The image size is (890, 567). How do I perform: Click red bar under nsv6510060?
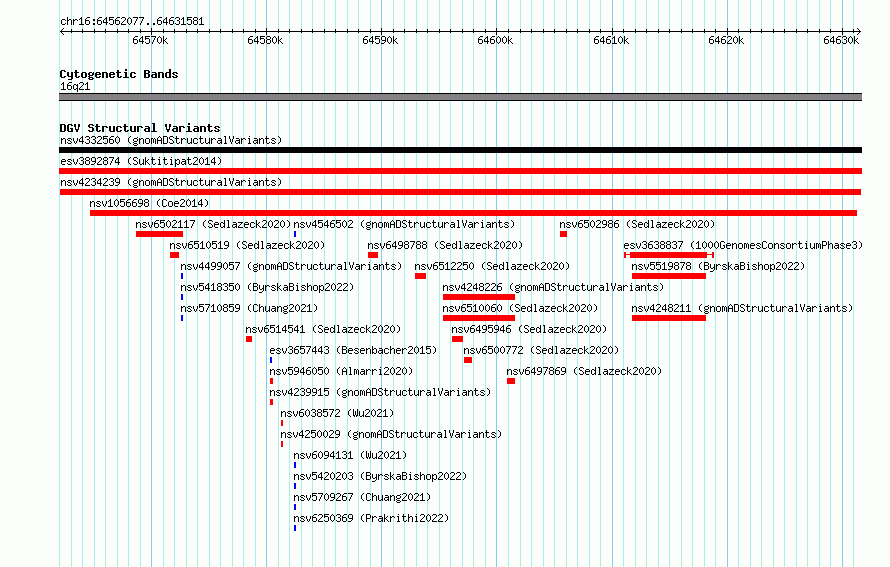point(478,318)
